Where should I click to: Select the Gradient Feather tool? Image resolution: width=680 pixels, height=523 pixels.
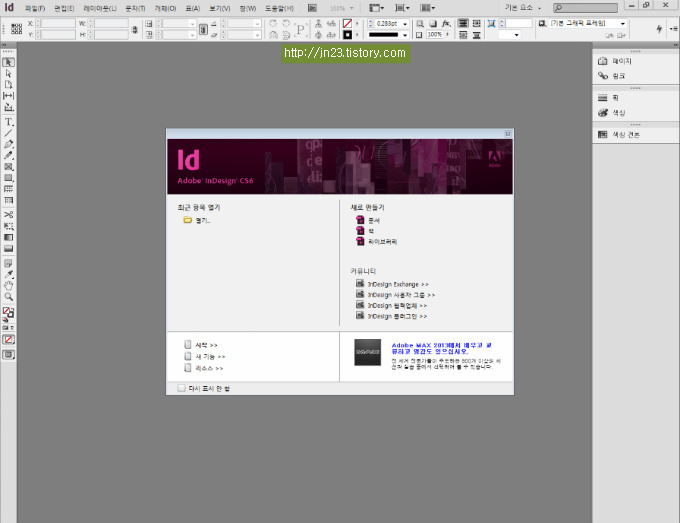pyautogui.click(x=8, y=248)
